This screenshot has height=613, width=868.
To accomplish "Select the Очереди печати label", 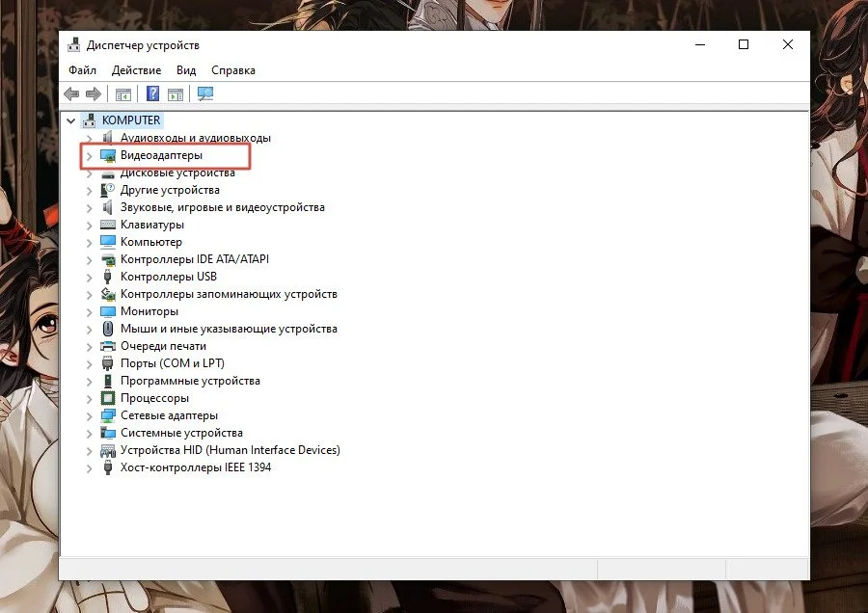I will click(x=163, y=346).
